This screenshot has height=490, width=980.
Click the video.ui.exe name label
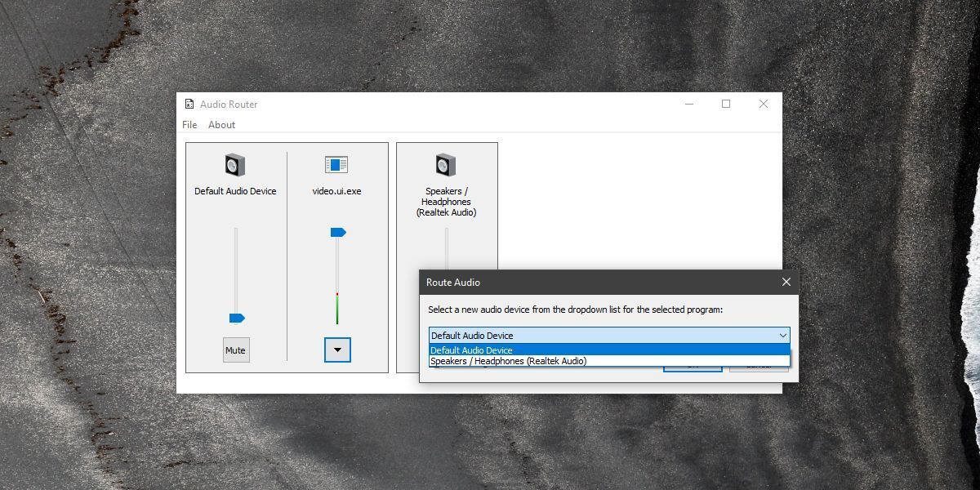coord(336,191)
